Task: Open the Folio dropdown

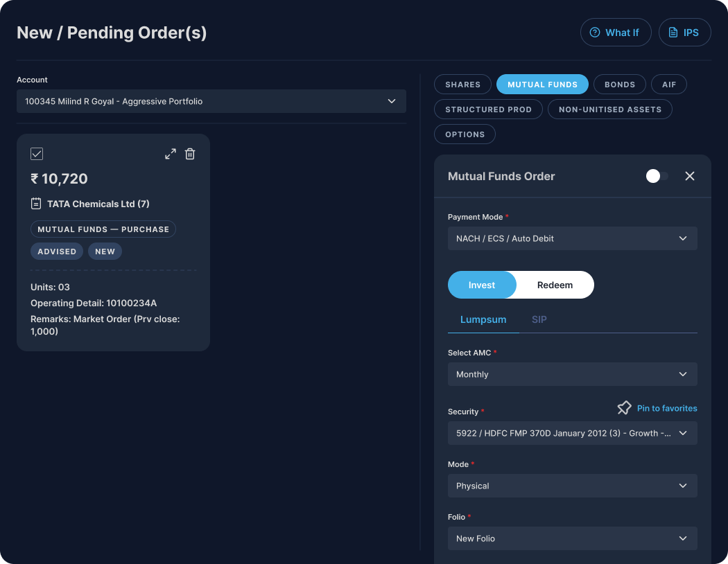Action: pos(572,538)
